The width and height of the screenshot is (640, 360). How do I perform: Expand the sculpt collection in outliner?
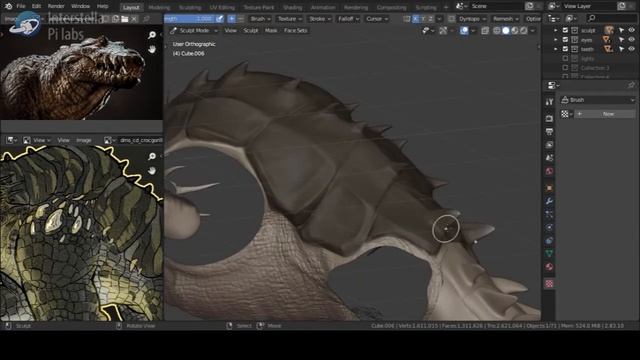click(555, 30)
